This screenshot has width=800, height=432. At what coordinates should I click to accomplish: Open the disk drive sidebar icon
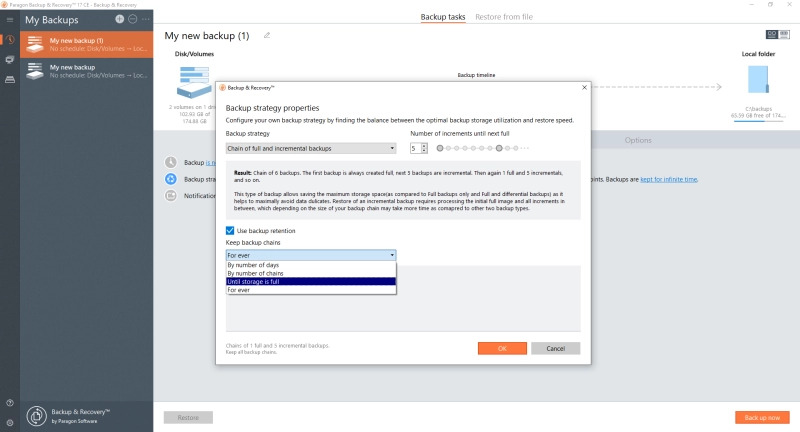click(x=10, y=80)
